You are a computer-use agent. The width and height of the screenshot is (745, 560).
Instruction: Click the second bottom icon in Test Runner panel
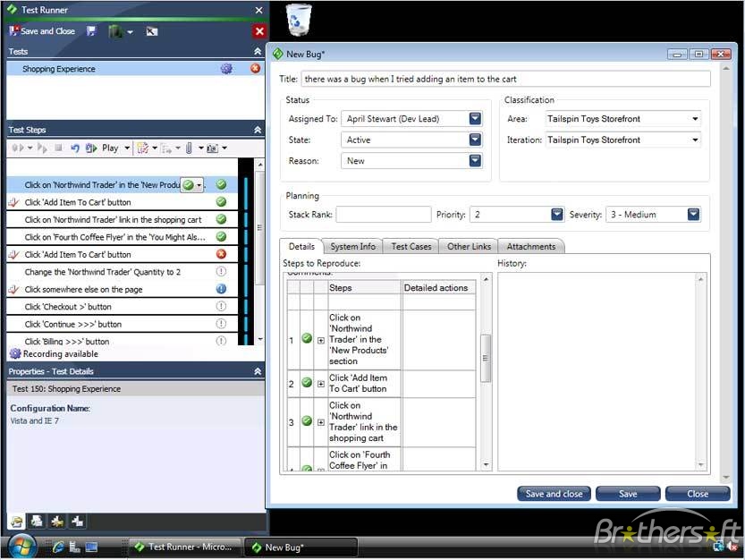click(x=37, y=522)
